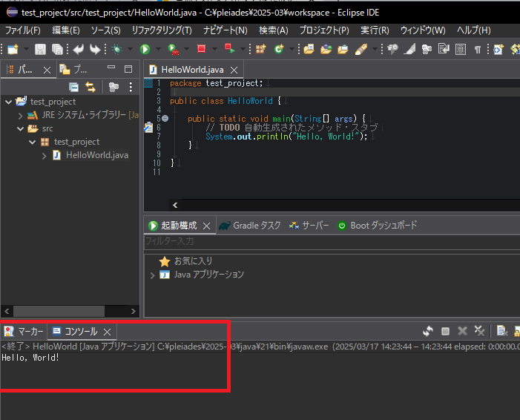The width and height of the screenshot is (520, 420).
Task: Click the filter icon in Package Explorer toolbar
Action: tap(113, 88)
